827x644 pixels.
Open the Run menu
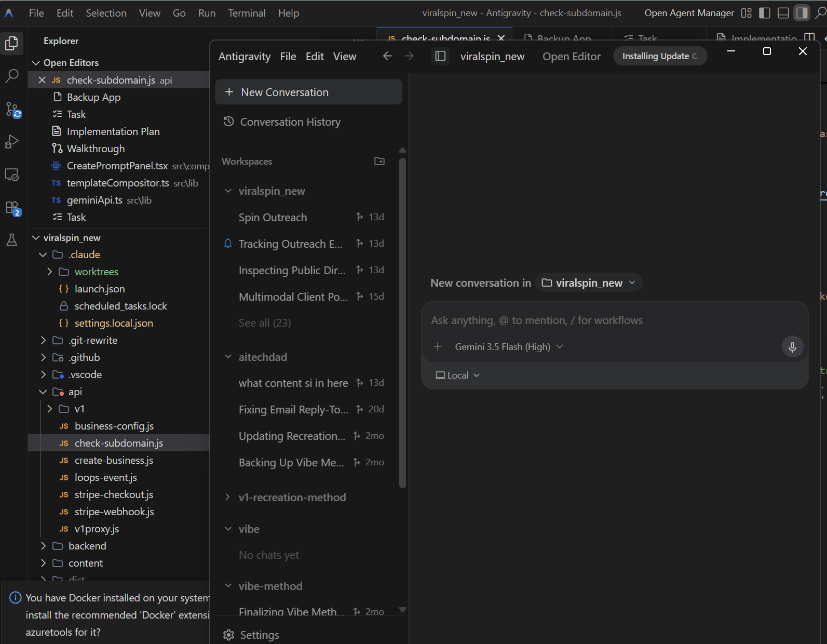pos(207,13)
